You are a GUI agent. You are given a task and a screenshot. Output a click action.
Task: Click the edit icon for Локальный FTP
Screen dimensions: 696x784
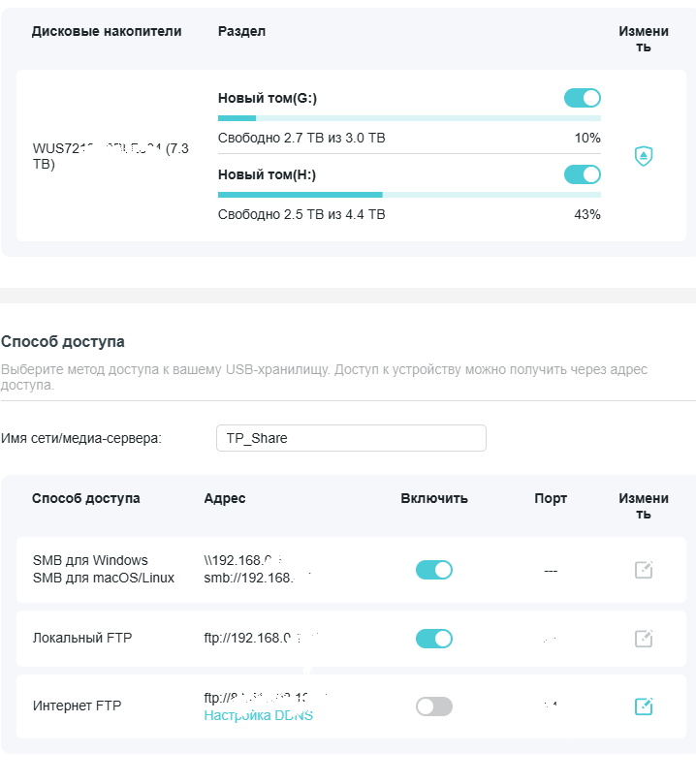(644, 639)
